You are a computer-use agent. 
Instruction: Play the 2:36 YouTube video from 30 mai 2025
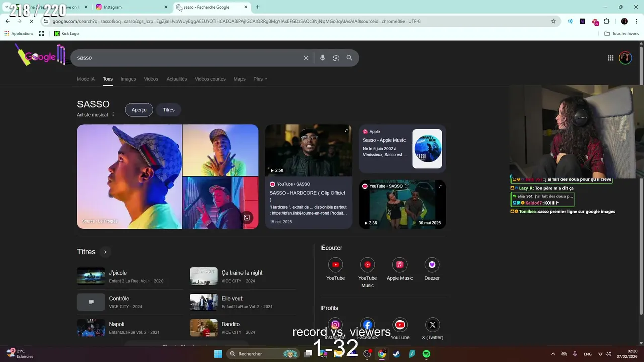403,204
